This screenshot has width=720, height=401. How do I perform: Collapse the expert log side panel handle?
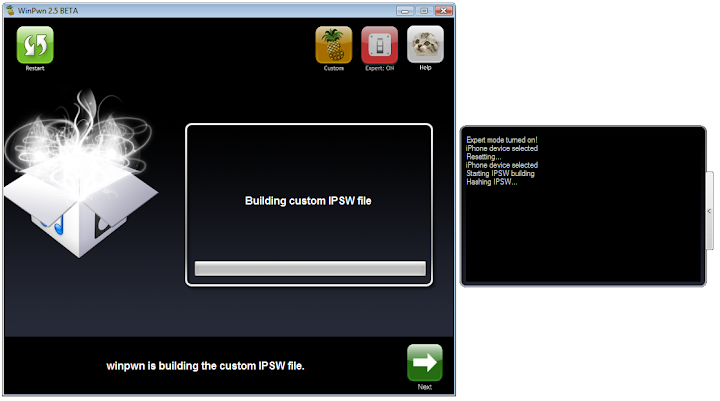pos(710,211)
